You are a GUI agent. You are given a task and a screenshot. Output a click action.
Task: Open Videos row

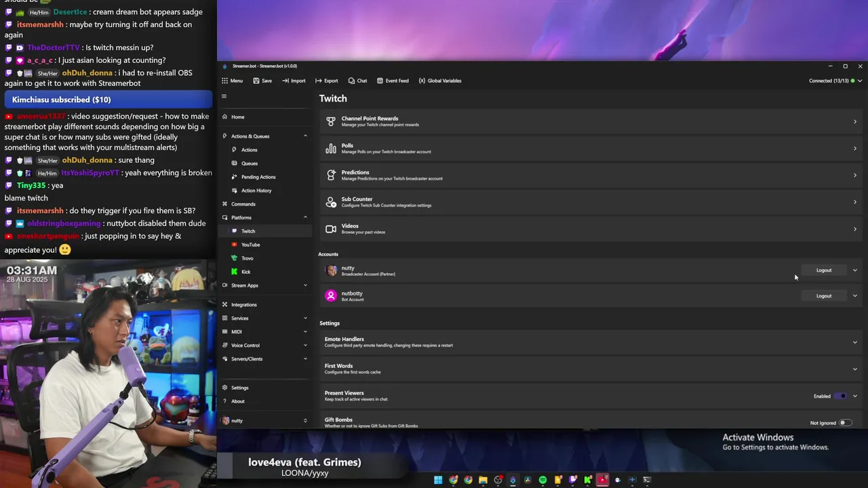tap(591, 229)
